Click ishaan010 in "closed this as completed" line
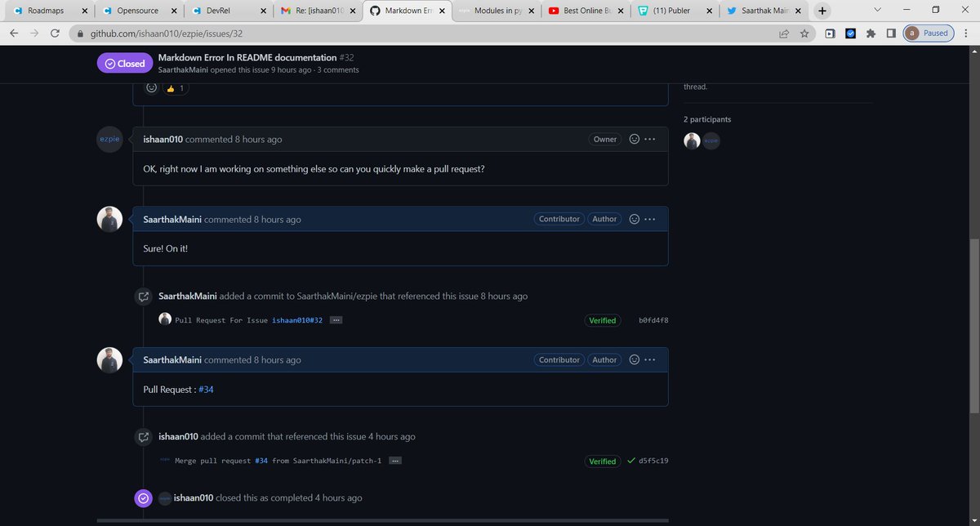980x526 pixels. point(194,497)
